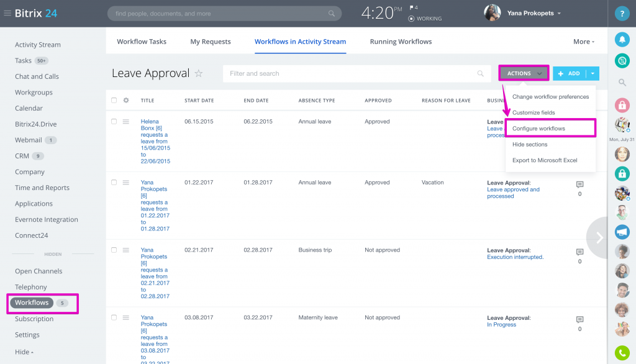Open Yana Prokopets request from 02.21.2017
Viewport: 636px width, 364px height.
pos(155,273)
